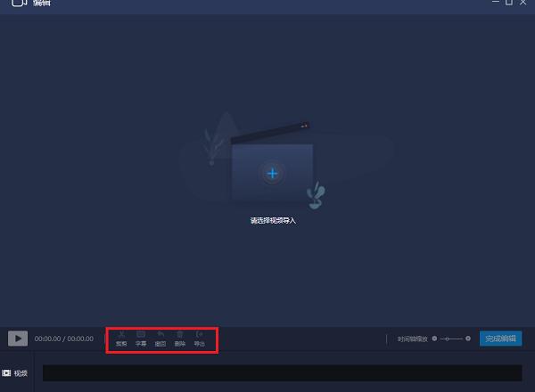Click the 视频 track camera icon
Screen dimensions: 535x392
[6, 373]
